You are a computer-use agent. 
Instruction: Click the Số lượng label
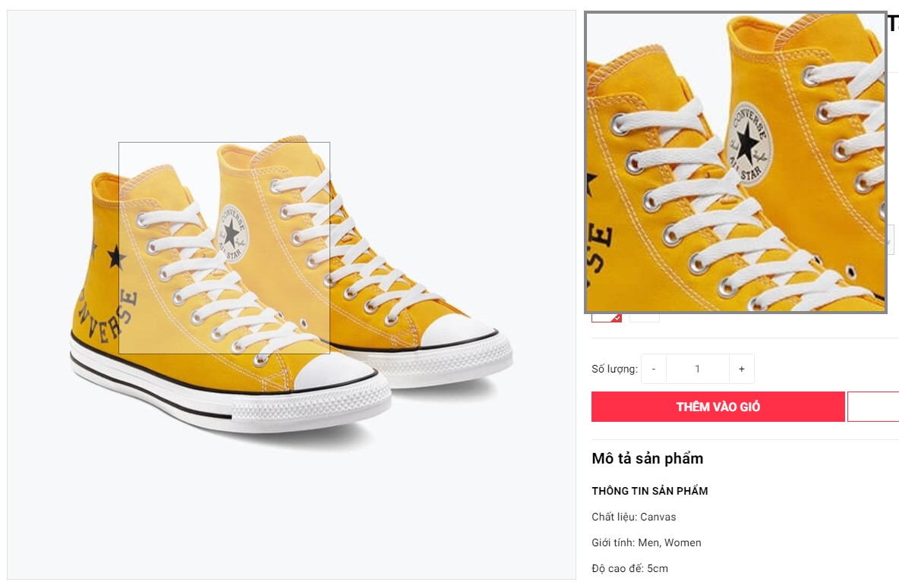pyautogui.click(x=614, y=369)
